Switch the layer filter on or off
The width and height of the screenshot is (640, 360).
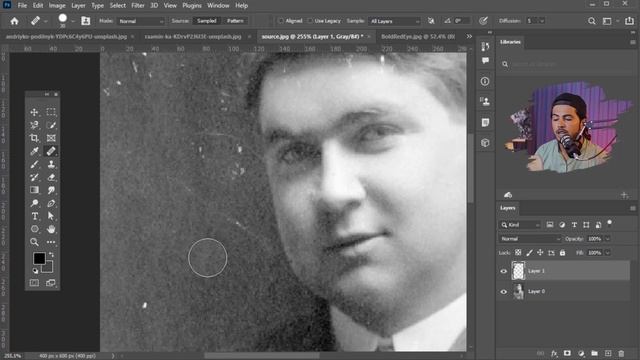coord(609,223)
